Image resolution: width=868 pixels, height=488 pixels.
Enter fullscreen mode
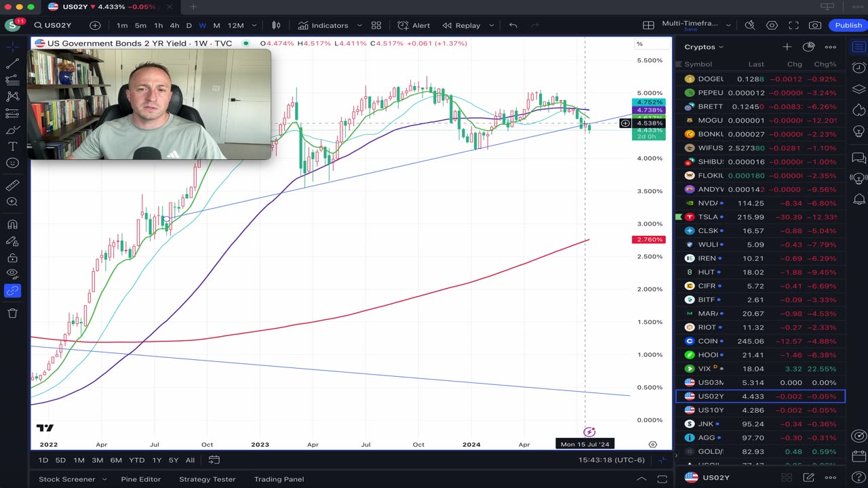point(793,26)
